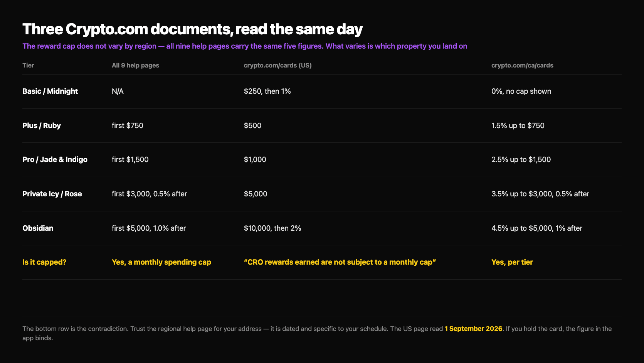Select the "4.5% up to $5,000, 1% after" cell
This screenshot has height=363, width=644.
click(x=537, y=228)
